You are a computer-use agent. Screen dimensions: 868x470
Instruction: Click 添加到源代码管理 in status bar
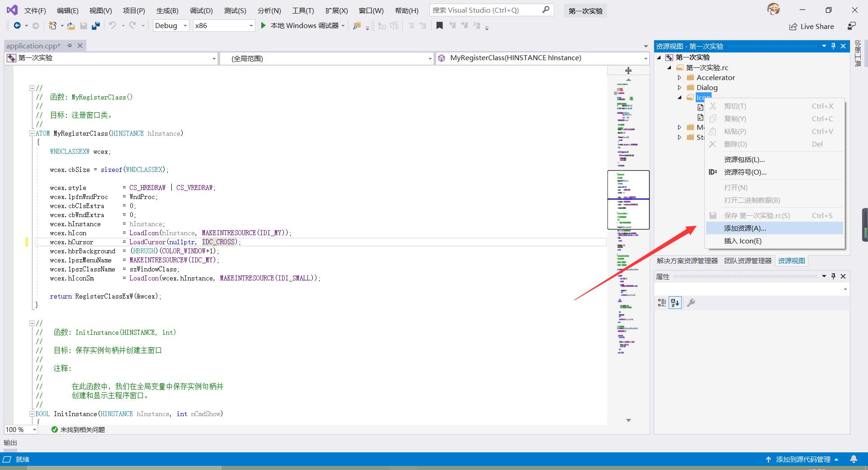click(x=803, y=459)
